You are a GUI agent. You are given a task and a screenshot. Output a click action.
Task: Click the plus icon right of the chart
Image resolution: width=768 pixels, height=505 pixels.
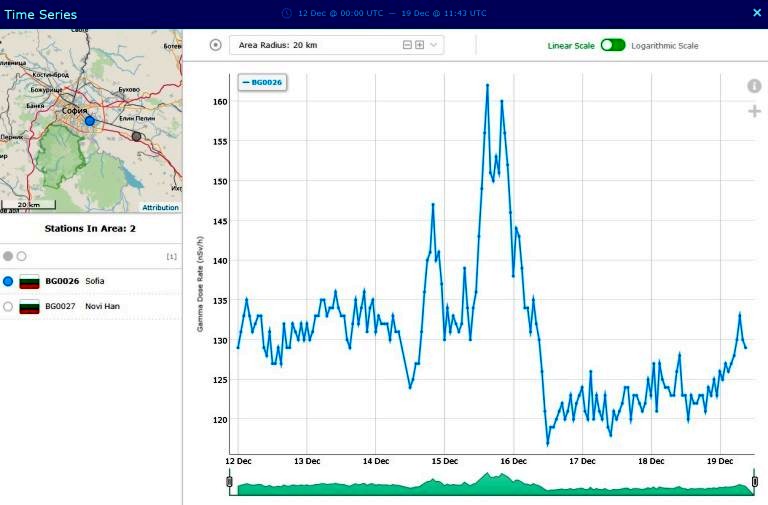(754, 111)
